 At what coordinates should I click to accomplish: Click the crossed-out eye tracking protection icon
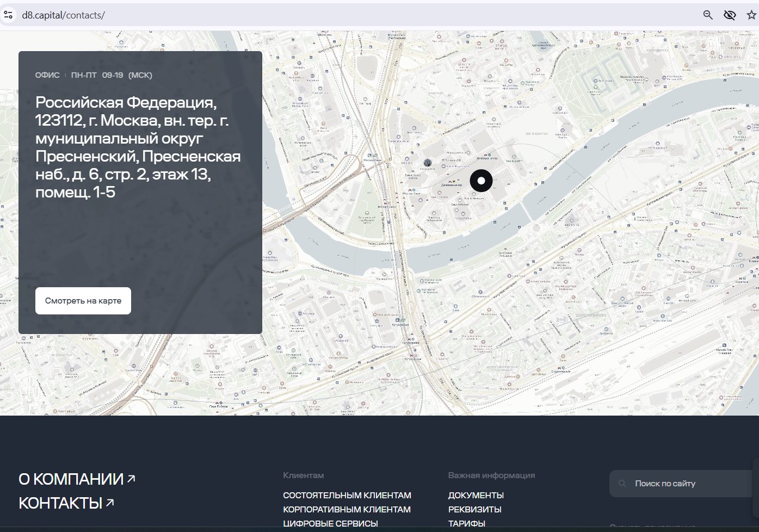(x=730, y=15)
